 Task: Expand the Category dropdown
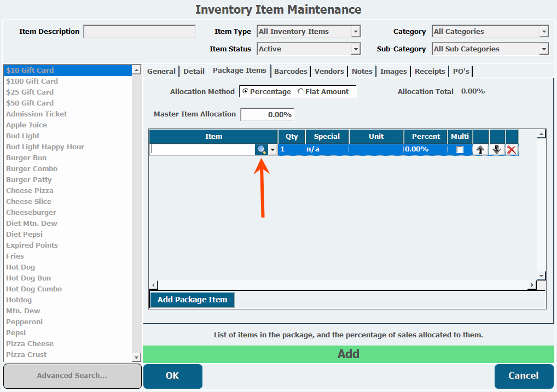(x=543, y=32)
